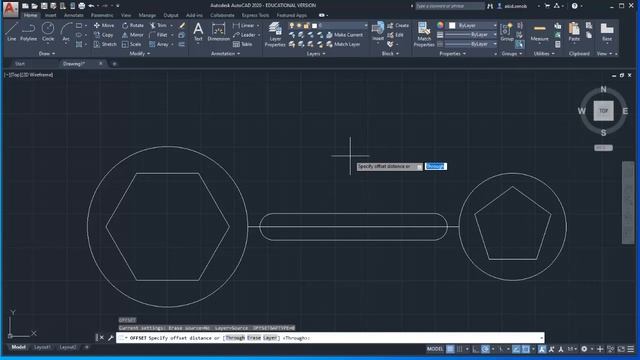640x360 pixels.
Task: Open the View ribbon tab
Action: pyautogui.click(x=126, y=15)
